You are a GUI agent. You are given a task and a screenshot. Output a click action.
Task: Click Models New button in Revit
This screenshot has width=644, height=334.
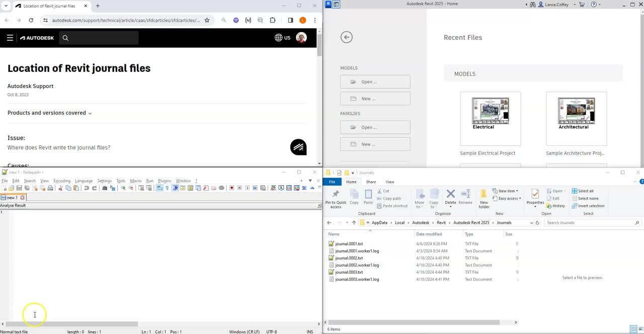375,99
